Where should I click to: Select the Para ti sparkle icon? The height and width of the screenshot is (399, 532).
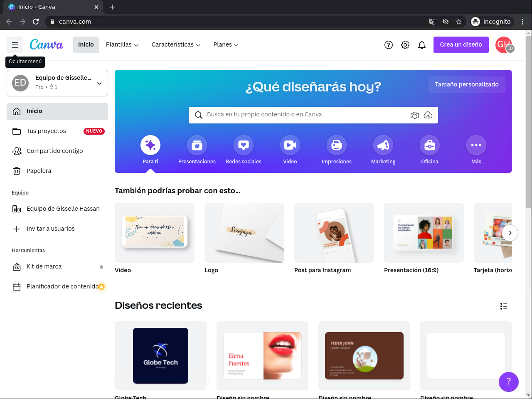[150, 145]
